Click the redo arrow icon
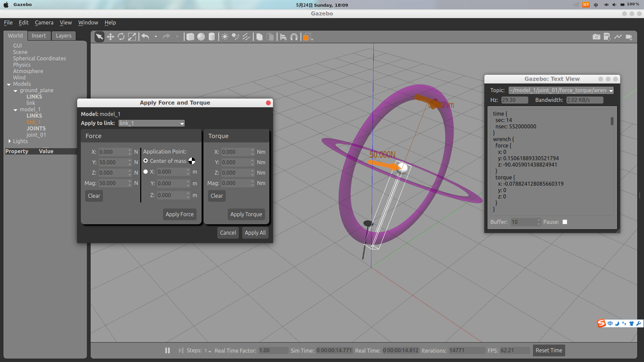Screen dimensions: 644x362 coord(166,37)
